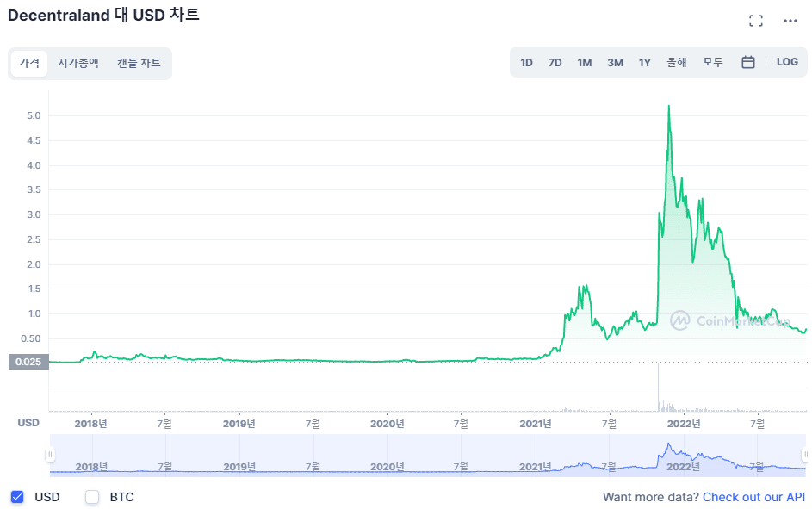This screenshot has width=812, height=509.
Task: Click the Want more data? text
Action: tap(651, 497)
